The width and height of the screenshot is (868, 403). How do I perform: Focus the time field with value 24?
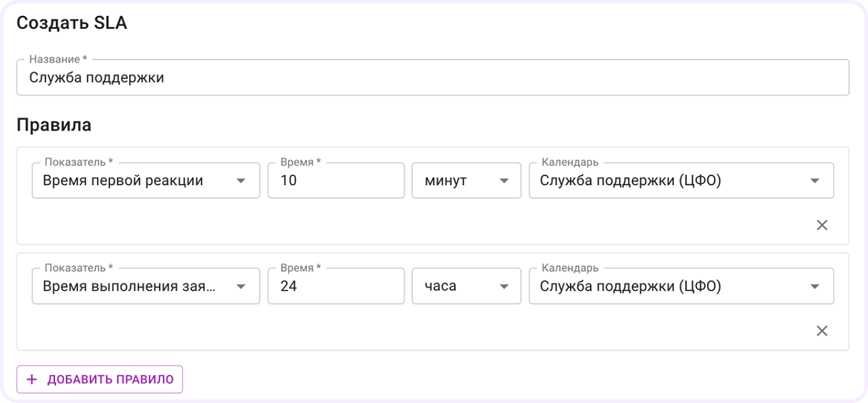coord(336,286)
